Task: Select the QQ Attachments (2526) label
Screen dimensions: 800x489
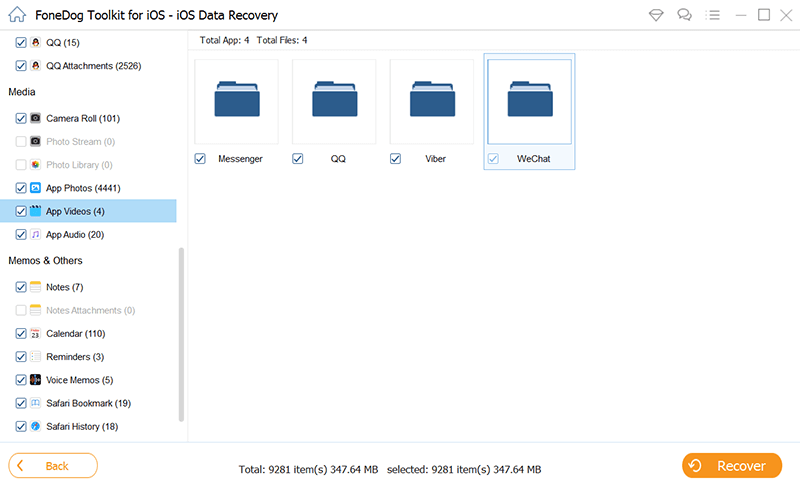Action: [93, 66]
